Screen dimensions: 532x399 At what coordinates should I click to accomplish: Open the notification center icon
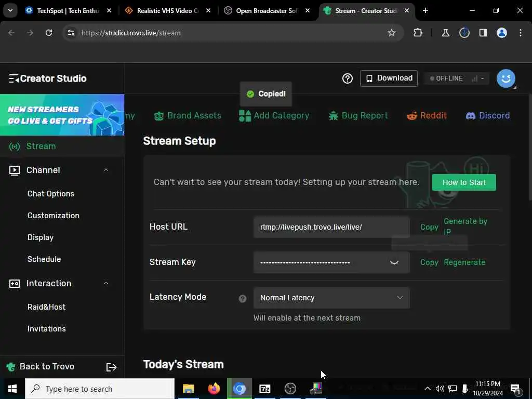pos(516,389)
